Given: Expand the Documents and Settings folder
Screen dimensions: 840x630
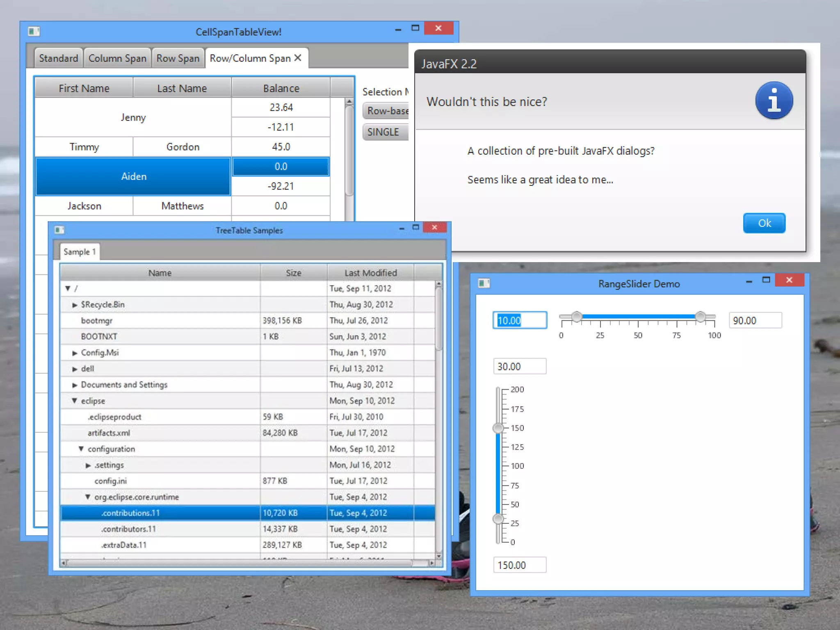Looking at the screenshot, I should pos(75,385).
